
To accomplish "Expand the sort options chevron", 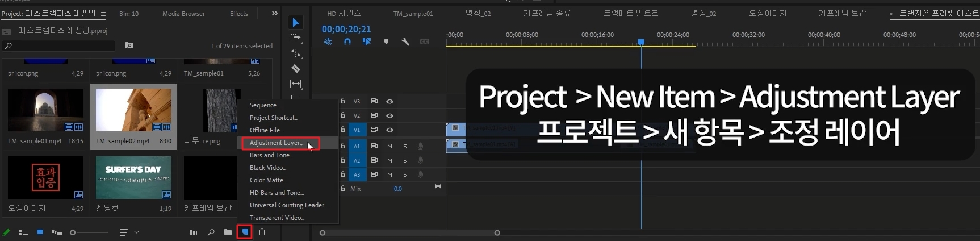I will tap(136, 232).
